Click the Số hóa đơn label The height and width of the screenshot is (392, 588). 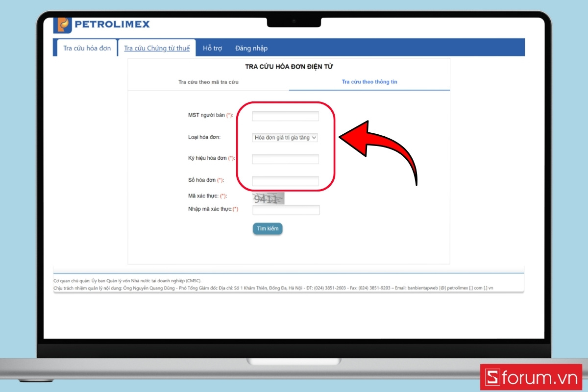click(206, 180)
